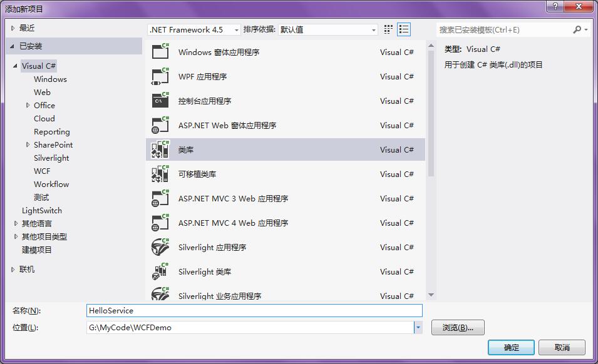Select the Workflow category
Viewport: 598px width, 364px height.
coord(51,185)
